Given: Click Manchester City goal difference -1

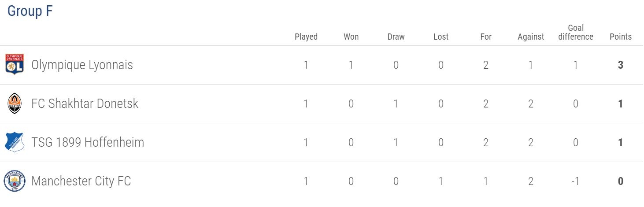Looking at the screenshot, I should [575, 181].
